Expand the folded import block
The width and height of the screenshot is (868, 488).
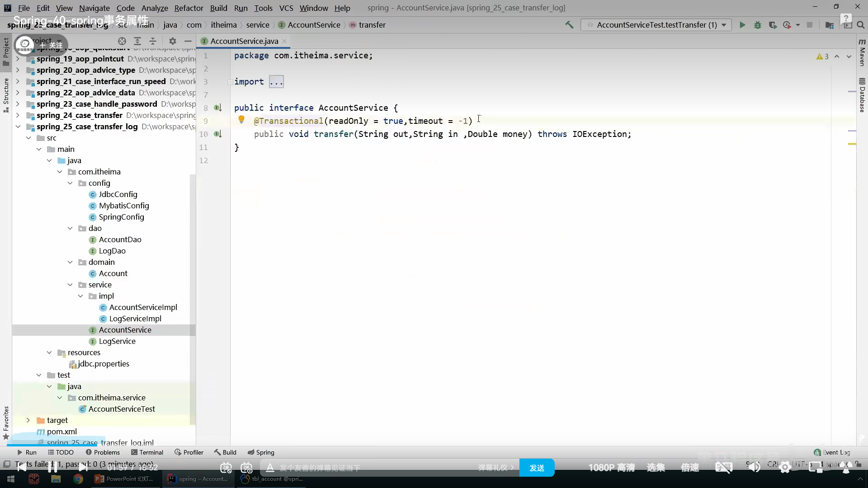click(x=276, y=82)
